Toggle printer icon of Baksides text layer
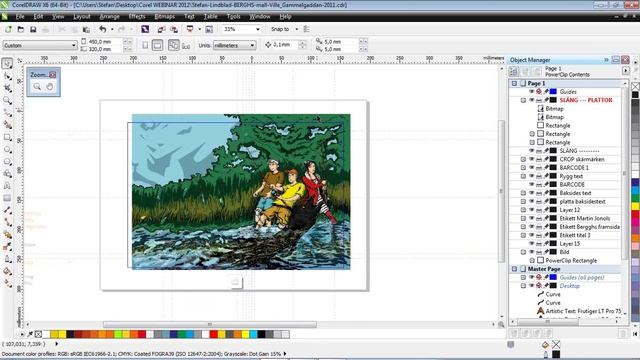Image resolution: width=640 pixels, height=360 pixels. 539,193
